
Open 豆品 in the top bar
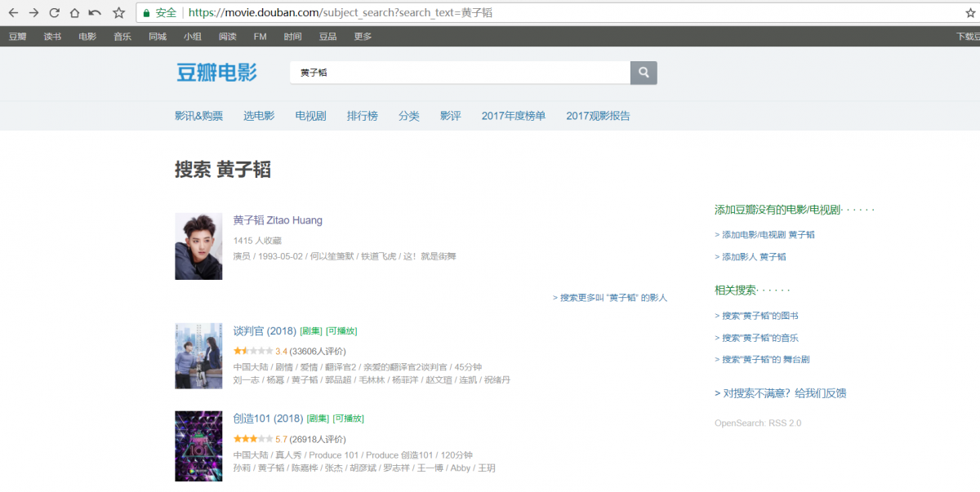[x=327, y=37]
